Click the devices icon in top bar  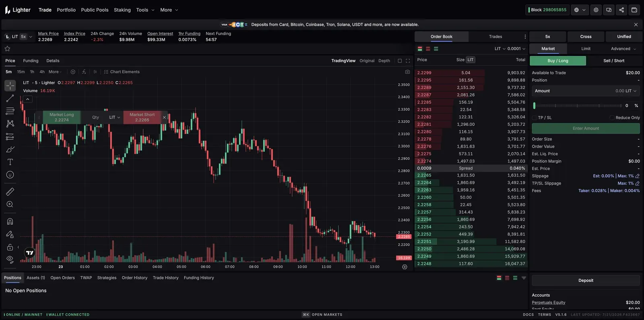coord(609,10)
